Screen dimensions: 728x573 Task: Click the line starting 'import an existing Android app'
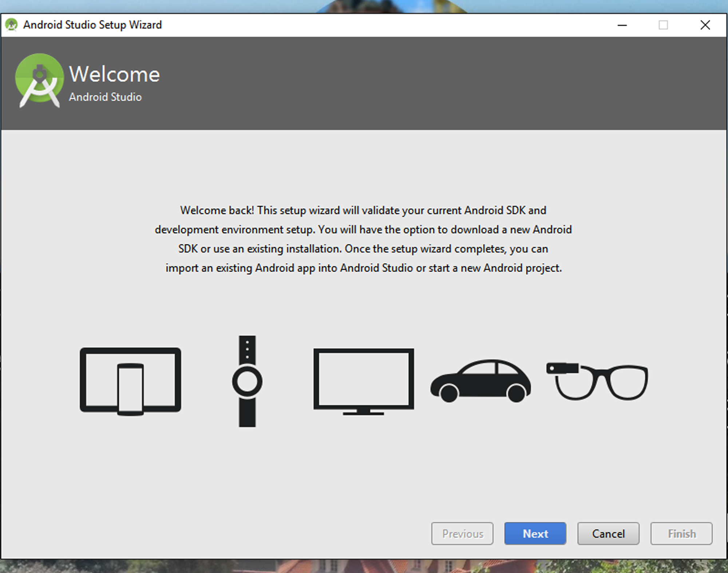tap(364, 268)
